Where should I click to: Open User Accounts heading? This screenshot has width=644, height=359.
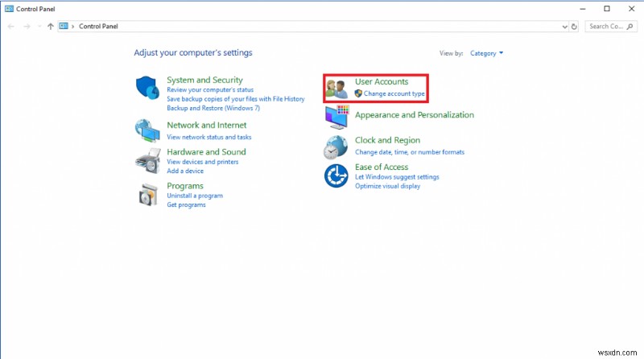click(382, 82)
